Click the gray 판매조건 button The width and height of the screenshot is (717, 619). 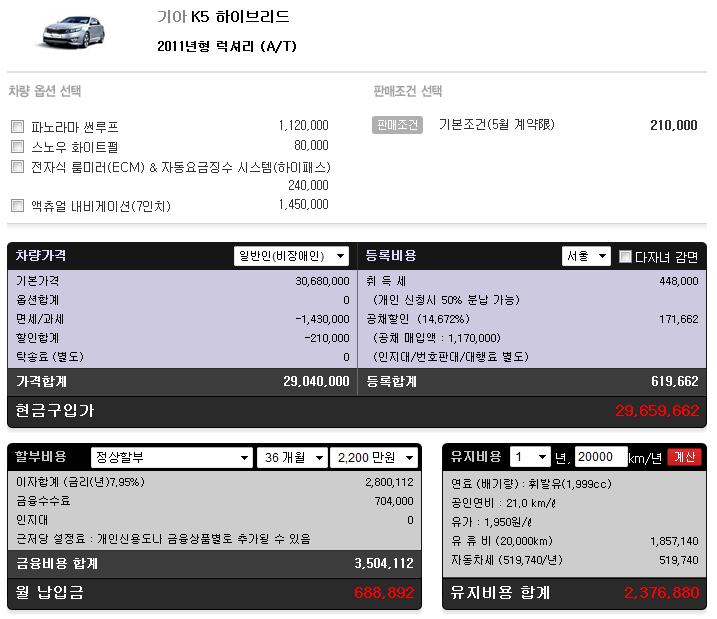(397, 125)
